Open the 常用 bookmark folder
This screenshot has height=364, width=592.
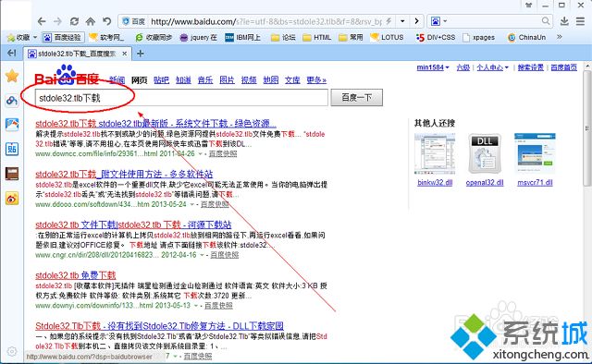351,37
